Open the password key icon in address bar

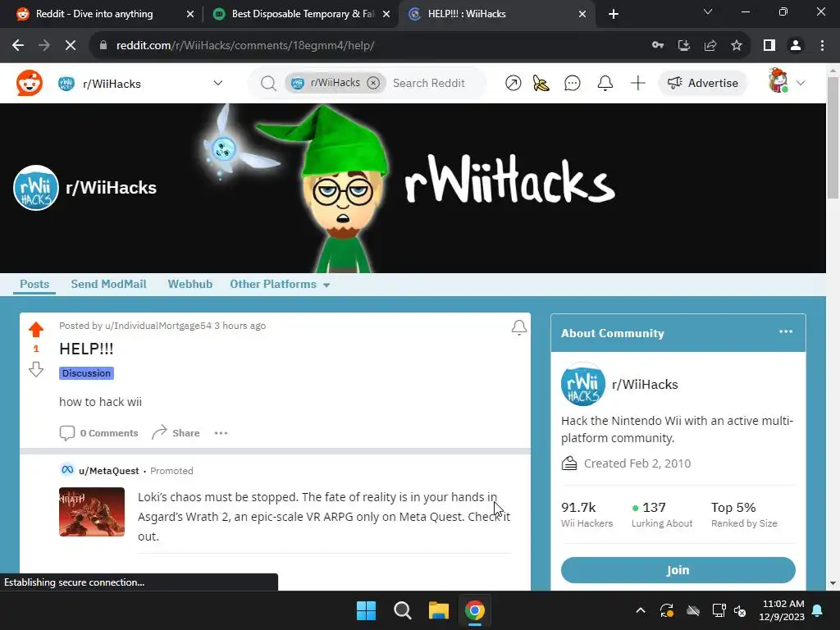[658, 46]
